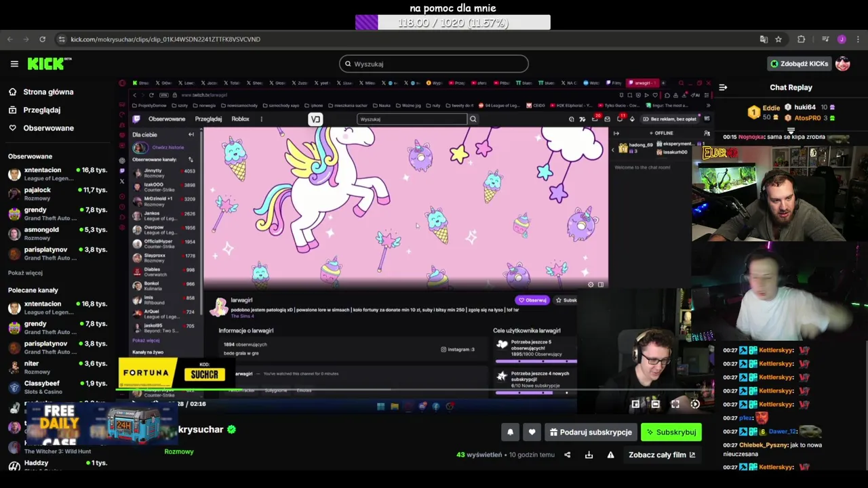
Task: Reload the page in the browser
Action: pyautogui.click(x=42, y=39)
